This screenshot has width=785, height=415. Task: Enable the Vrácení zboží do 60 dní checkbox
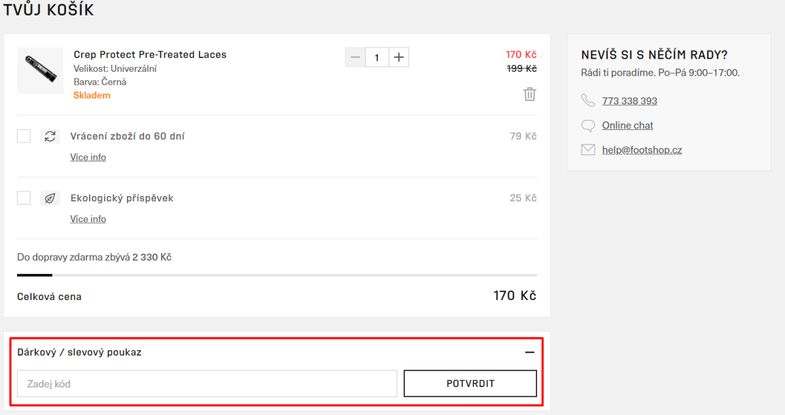tap(24, 136)
